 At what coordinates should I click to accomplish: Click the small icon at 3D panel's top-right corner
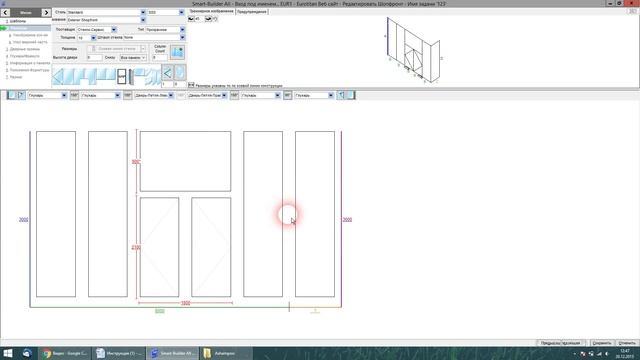(633, 11)
